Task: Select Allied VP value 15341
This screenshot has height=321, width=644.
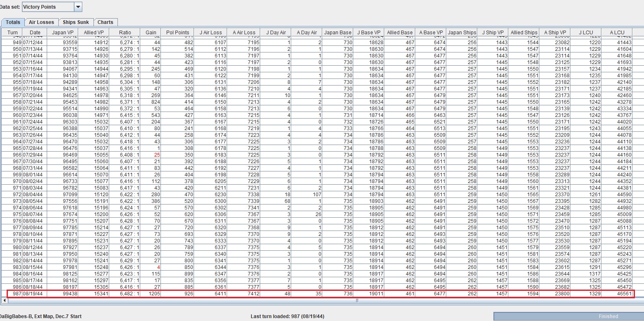Action: pos(101,294)
